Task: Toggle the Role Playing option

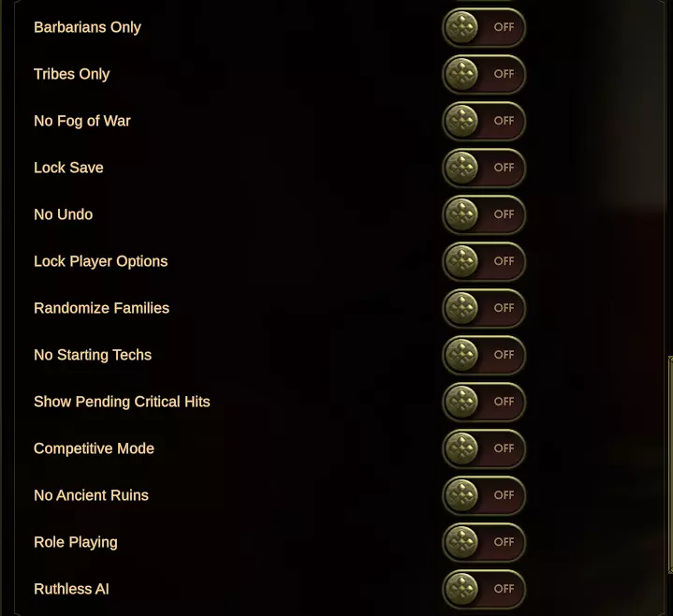Action: pyautogui.click(x=484, y=542)
